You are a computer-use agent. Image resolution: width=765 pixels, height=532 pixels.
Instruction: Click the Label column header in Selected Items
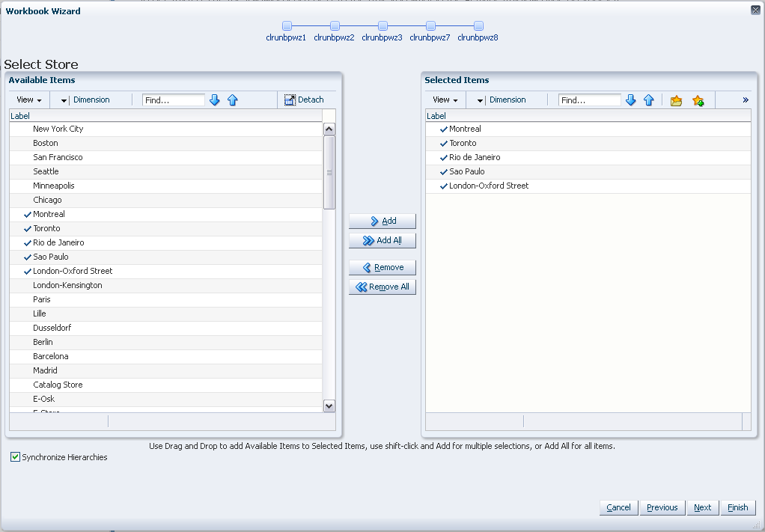[x=588, y=115]
